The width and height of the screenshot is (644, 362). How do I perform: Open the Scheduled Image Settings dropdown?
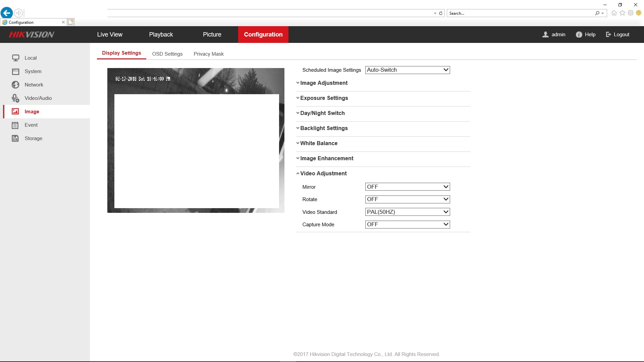[407, 70]
